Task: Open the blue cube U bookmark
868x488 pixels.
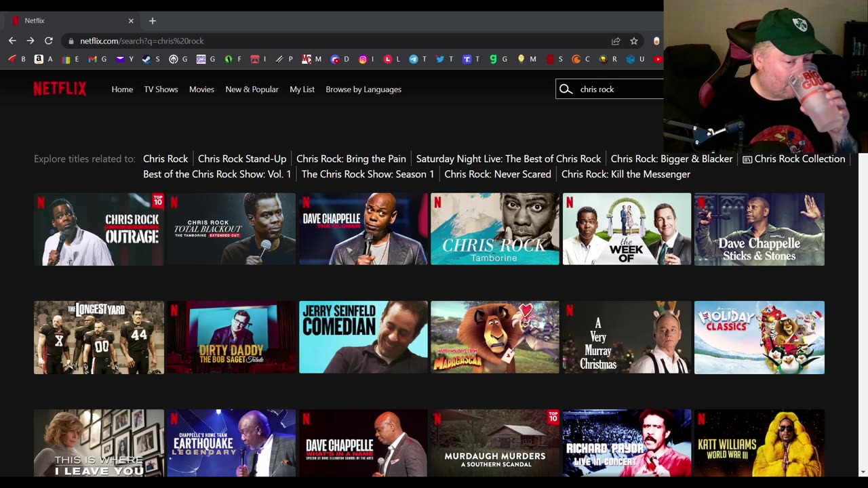Action: point(635,59)
